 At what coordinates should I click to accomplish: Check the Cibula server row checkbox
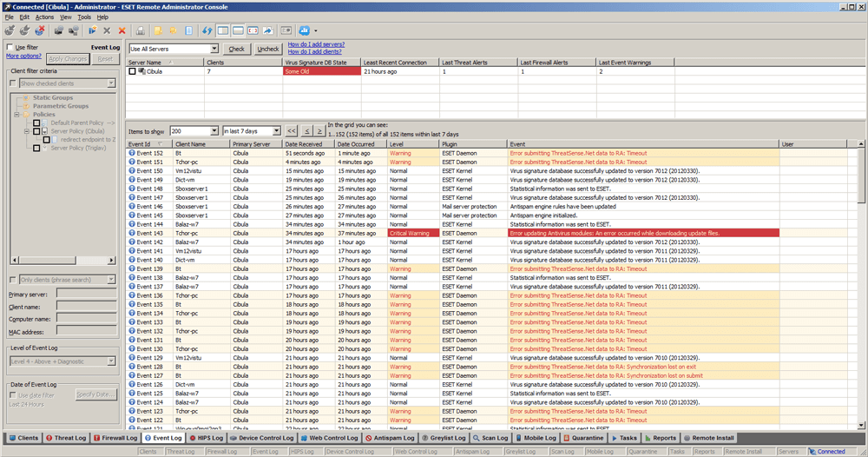(x=132, y=71)
